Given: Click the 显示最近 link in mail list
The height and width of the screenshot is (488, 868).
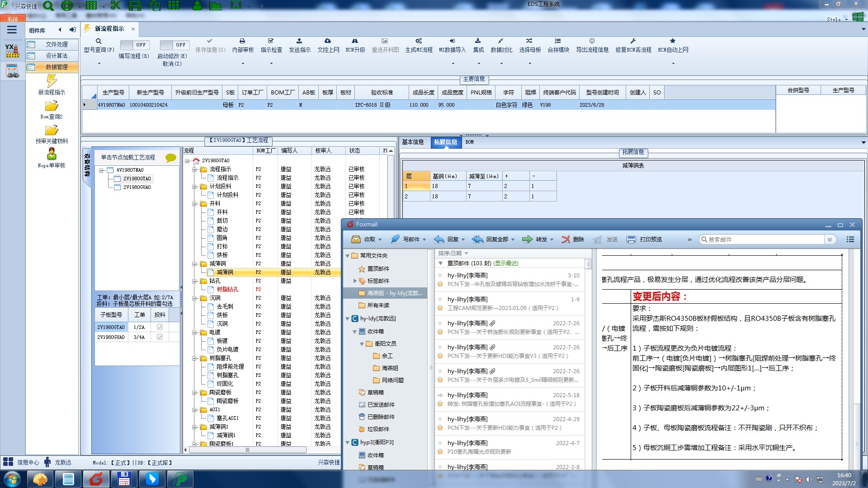Looking at the screenshot, I should [x=506, y=263].
